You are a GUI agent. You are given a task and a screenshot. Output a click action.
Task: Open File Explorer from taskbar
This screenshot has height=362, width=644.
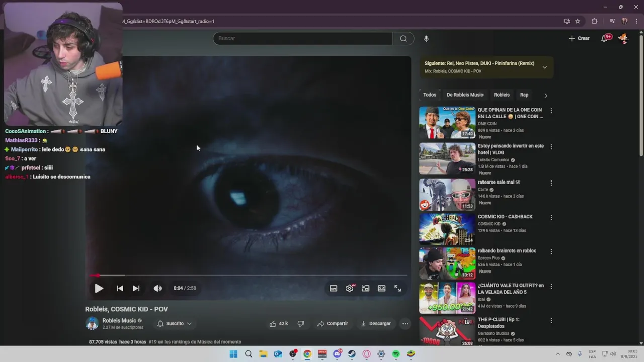263,354
